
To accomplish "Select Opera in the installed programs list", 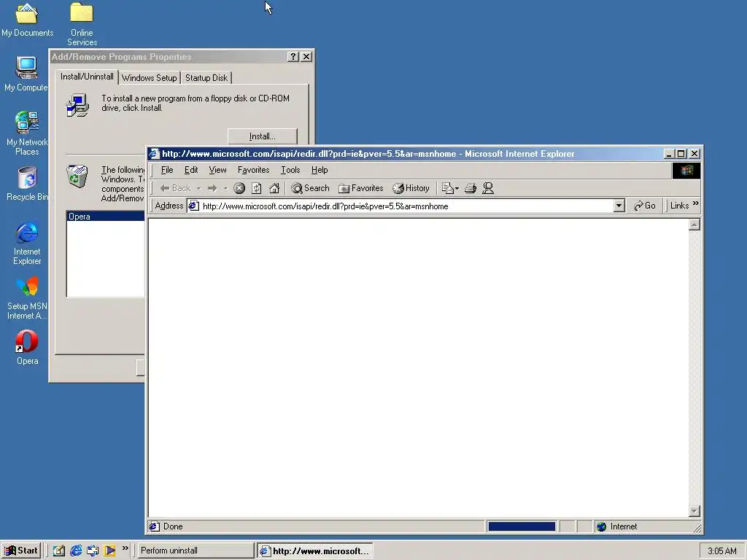I will [x=106, y=216].
